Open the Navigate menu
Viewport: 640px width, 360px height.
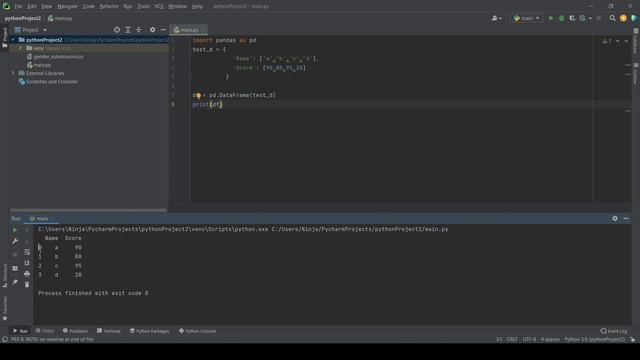[67, 7]
